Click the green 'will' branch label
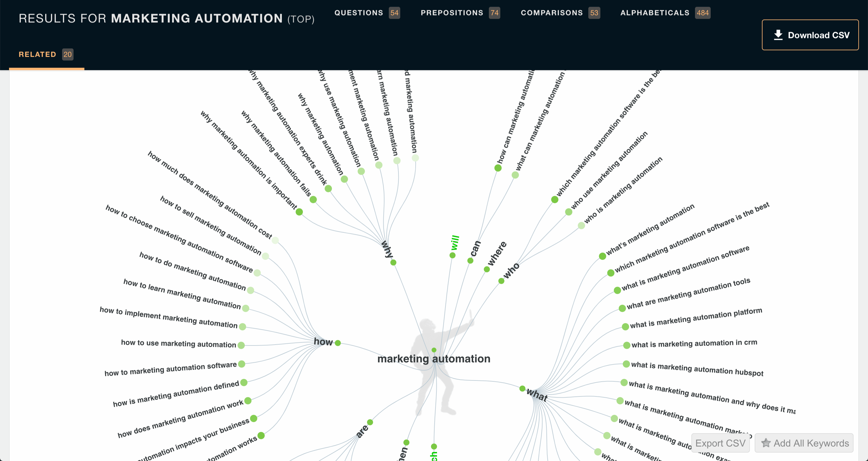The height and width of the screenshot is (461, 868). [455, 243]
